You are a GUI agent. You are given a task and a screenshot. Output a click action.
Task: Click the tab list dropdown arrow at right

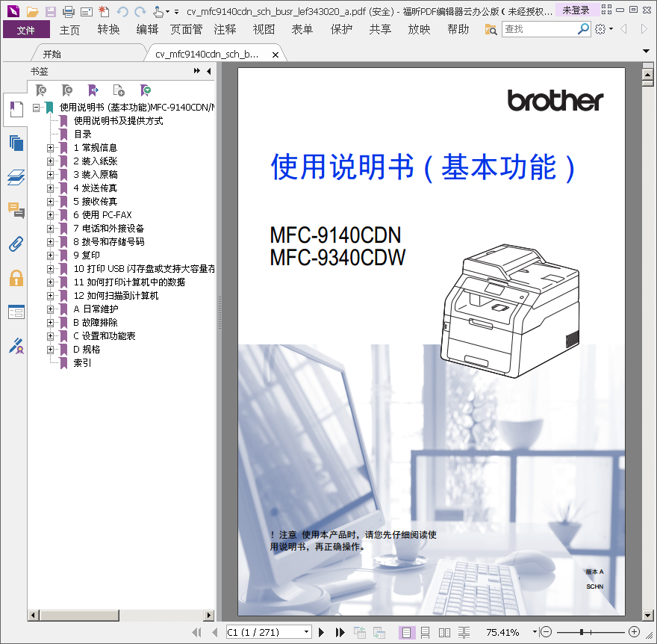[646, 51]
